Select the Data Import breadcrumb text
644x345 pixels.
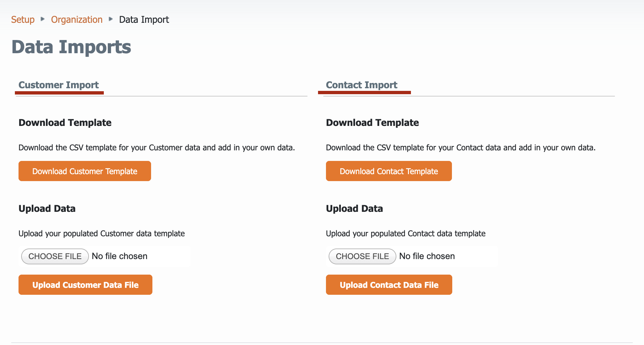pos(144,19)
